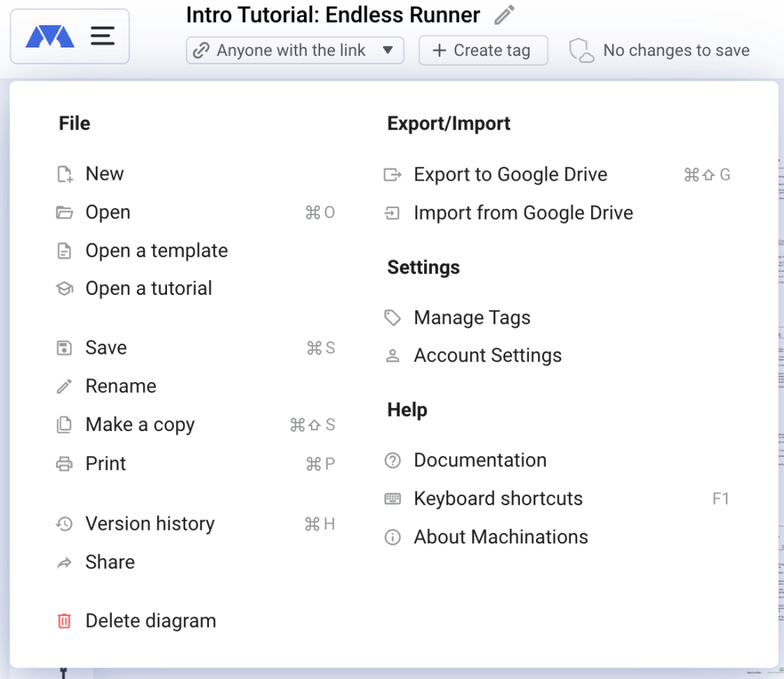Click the Machinations logo icon
The height and width of the screenshot is (679, 784).
50,37
